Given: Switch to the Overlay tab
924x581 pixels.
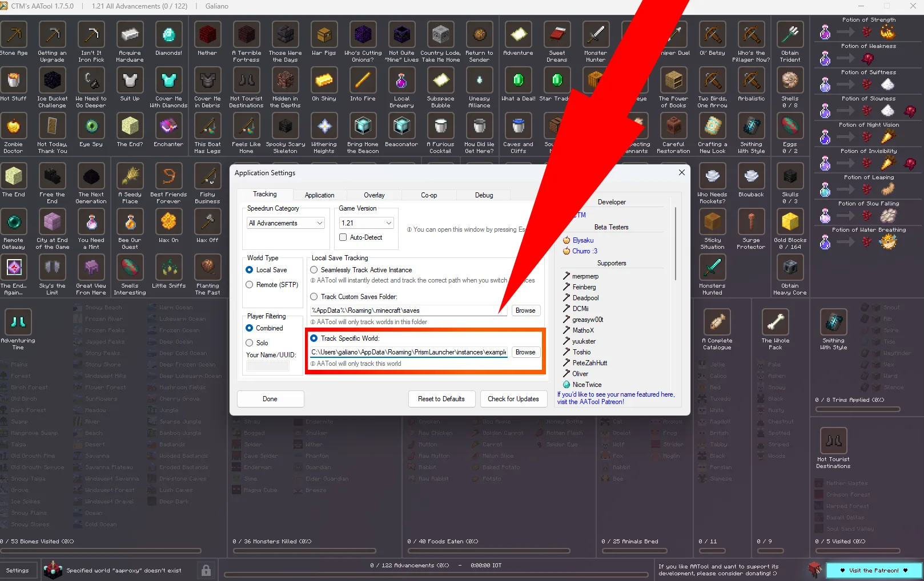Looking at the screenshot, I should 374,195.
